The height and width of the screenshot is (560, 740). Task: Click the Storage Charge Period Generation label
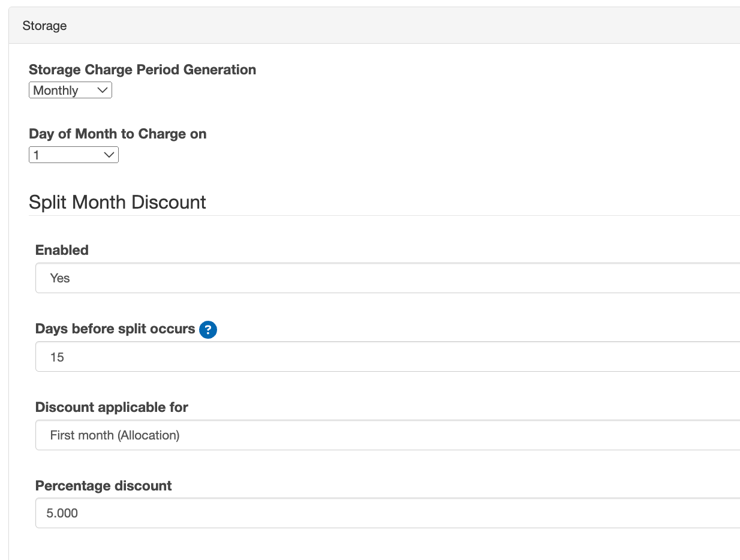[142, 70]
